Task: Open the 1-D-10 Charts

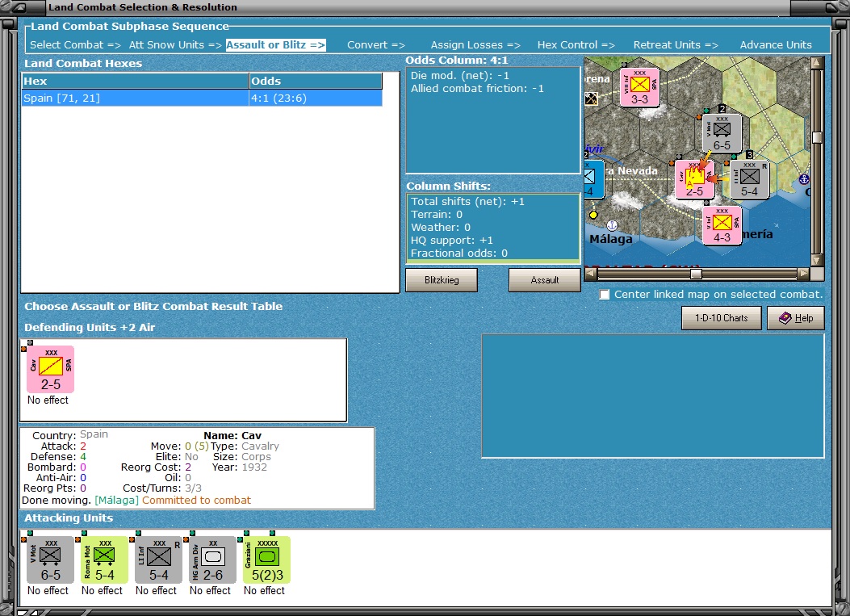Action: click(x=720, y=318)
